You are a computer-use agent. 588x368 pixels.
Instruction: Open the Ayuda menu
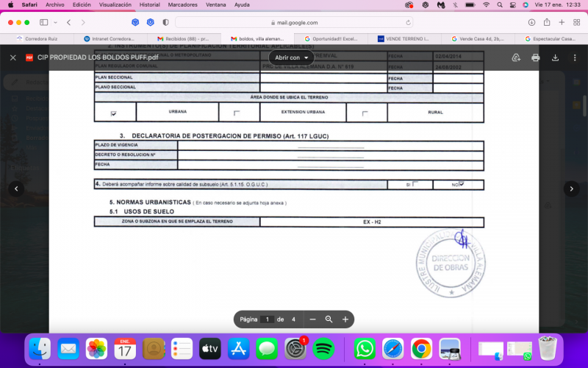pos(242,5)
